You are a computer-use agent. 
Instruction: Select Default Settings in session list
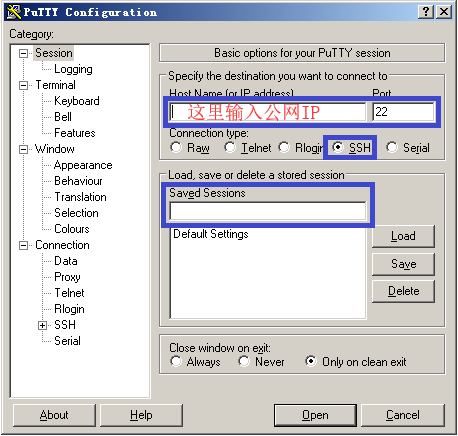[211, 234]
